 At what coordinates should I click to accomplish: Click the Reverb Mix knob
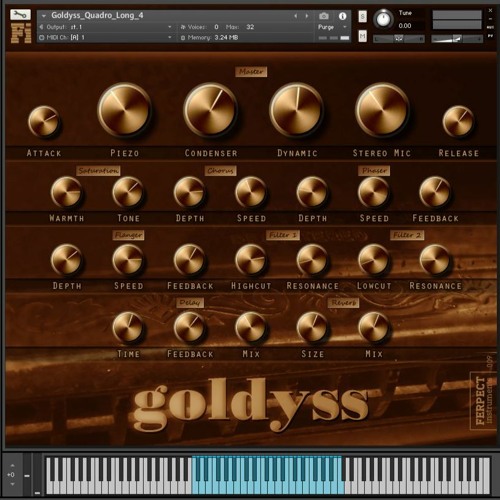(374, 328)
